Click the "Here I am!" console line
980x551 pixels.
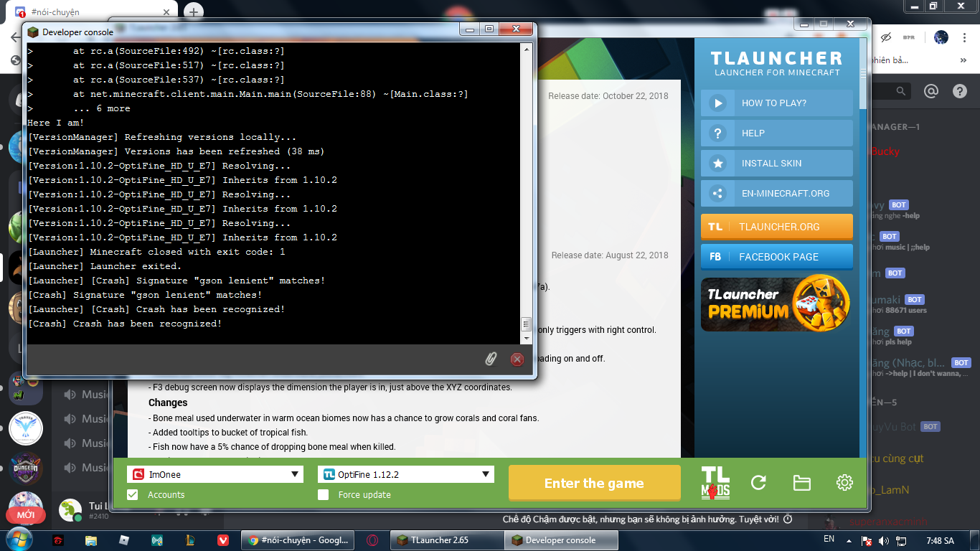[x=56, y=123]
